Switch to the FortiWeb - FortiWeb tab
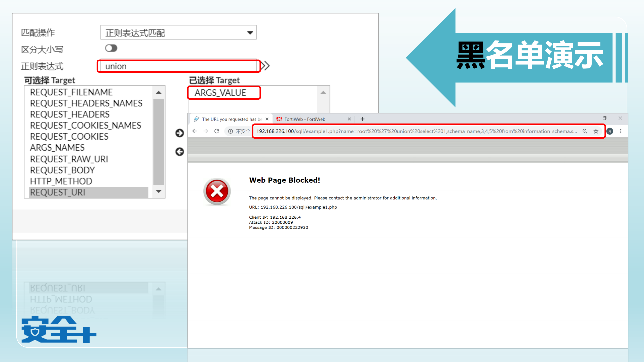The image size is (644, 362). click(305, 119)
